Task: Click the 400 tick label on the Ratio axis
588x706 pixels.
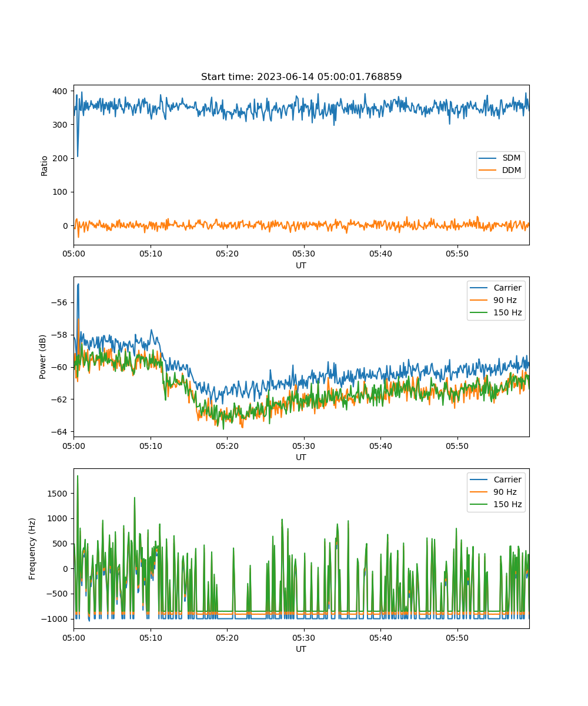Action: click(61, 91)
